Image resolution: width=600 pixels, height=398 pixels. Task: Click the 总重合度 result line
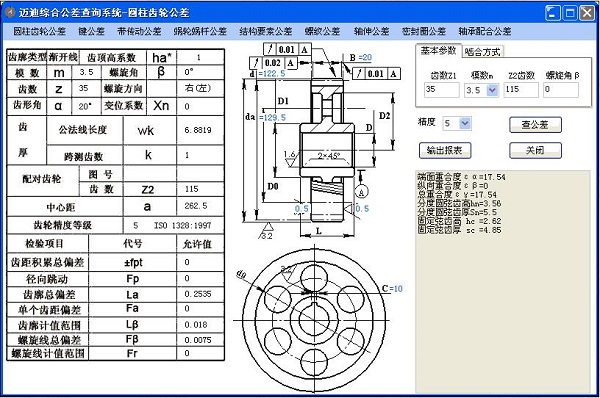[x=457, y=195]
